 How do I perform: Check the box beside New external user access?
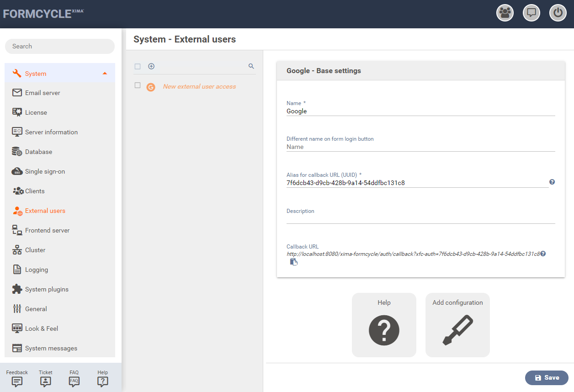tap(138, 85)
